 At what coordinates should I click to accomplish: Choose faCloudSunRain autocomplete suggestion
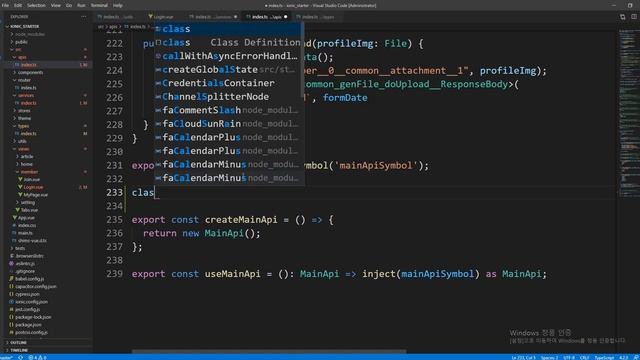point(228,124)
